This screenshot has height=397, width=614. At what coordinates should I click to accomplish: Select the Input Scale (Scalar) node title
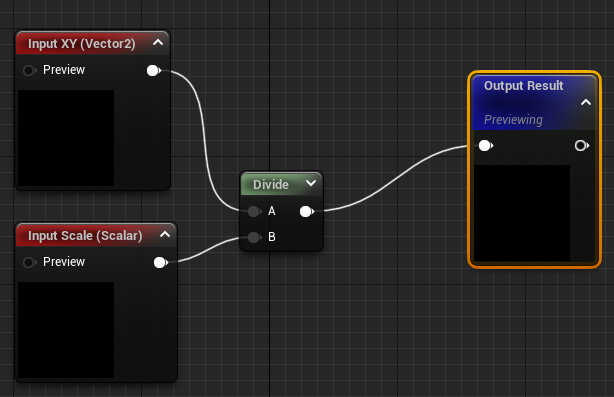(85, 235)
